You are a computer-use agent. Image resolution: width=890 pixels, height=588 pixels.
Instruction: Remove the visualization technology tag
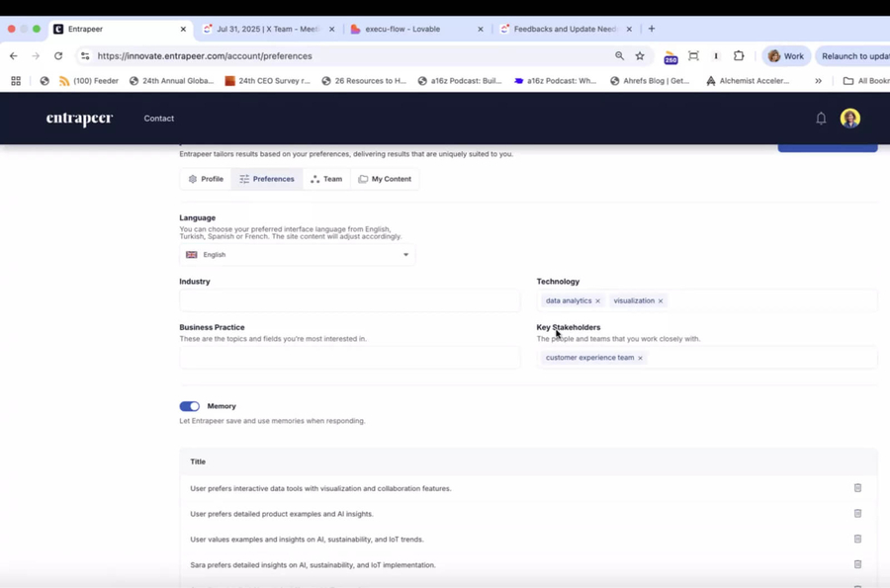[661, 301]
